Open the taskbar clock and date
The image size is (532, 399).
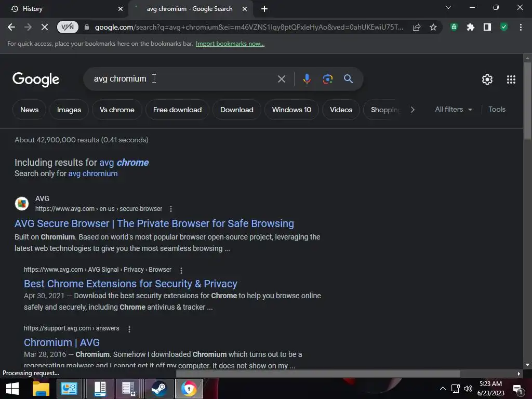490,389
